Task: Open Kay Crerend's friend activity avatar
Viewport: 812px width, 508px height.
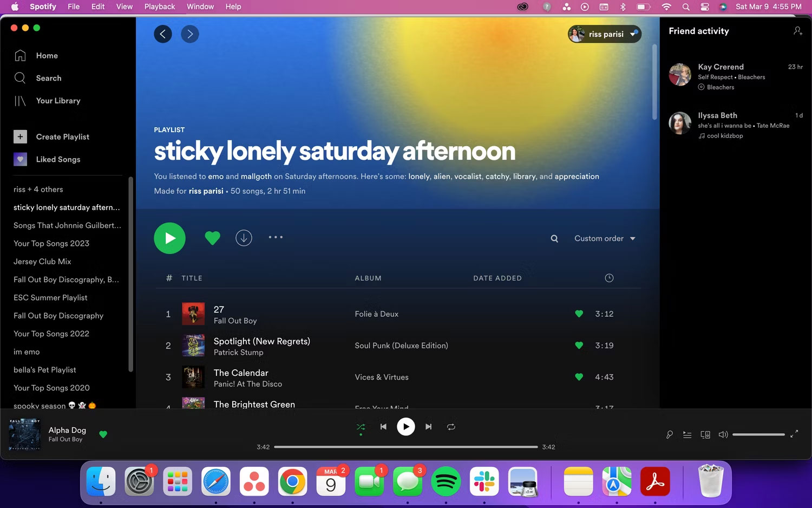Action: click(680, 75)
